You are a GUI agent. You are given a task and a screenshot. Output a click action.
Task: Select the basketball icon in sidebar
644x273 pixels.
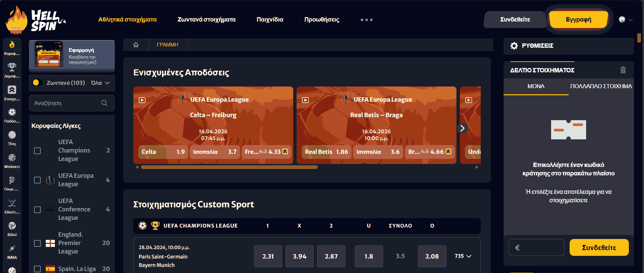click(x=12, y=158)
